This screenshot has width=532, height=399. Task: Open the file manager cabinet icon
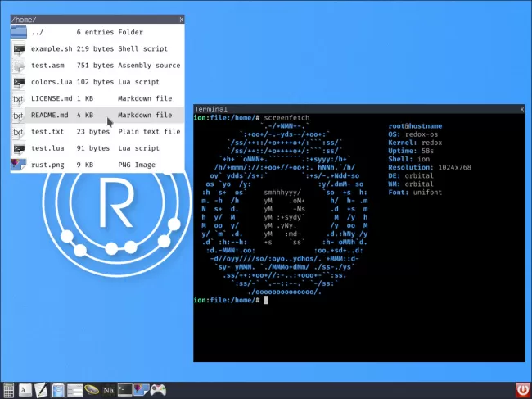tap(58, 390)
